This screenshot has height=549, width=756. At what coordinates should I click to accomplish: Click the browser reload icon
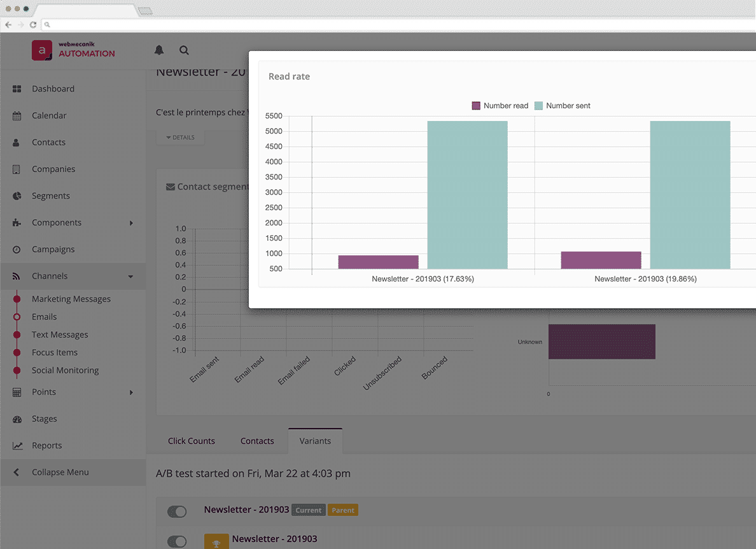(x=33, y=25)
